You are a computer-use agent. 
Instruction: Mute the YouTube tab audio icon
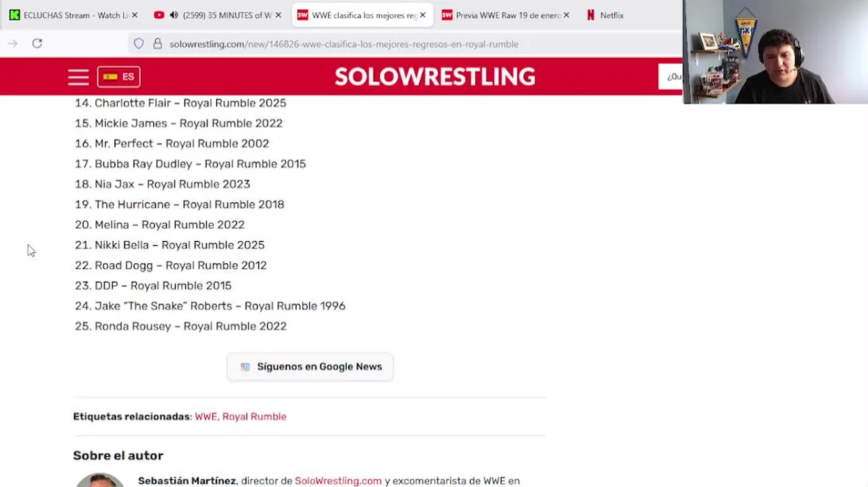point(174,15)
